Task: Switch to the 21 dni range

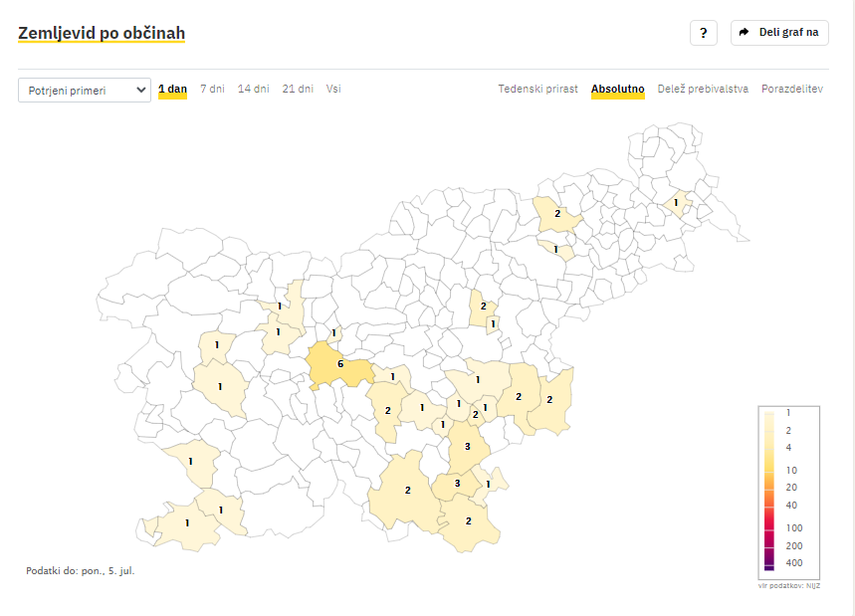Action: click(298, 89)
